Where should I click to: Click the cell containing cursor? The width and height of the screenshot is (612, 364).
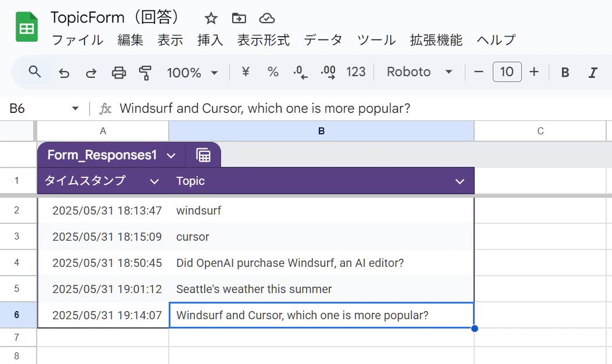coord(321,237)
